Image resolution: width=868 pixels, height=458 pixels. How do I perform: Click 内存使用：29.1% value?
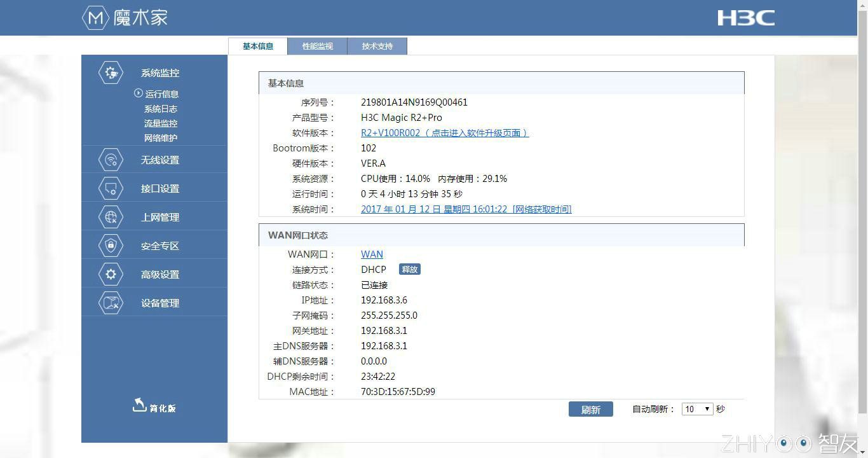coord(473,179)
